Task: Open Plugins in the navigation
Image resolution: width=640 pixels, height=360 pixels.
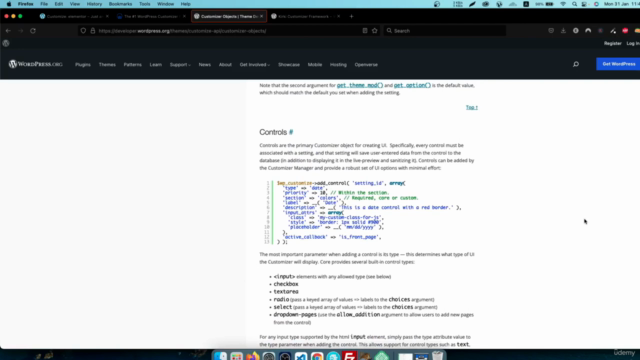Action: (83, 64)
